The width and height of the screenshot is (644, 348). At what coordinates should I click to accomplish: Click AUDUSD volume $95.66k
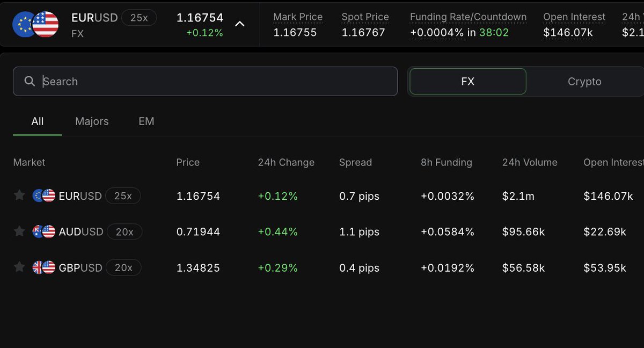(x=524, y=231)
